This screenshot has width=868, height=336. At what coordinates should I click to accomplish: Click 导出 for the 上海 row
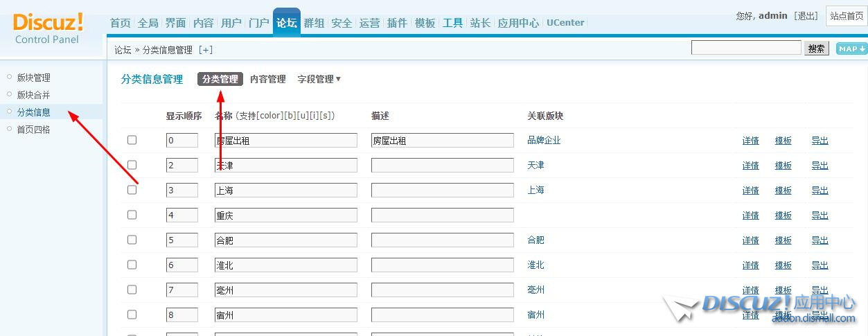click(x=820, y=191)
